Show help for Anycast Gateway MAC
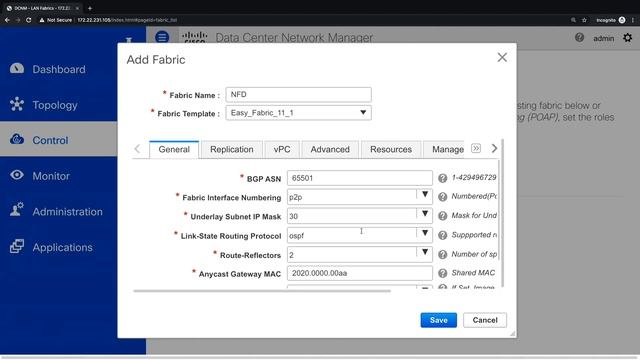 pos(442,273)
